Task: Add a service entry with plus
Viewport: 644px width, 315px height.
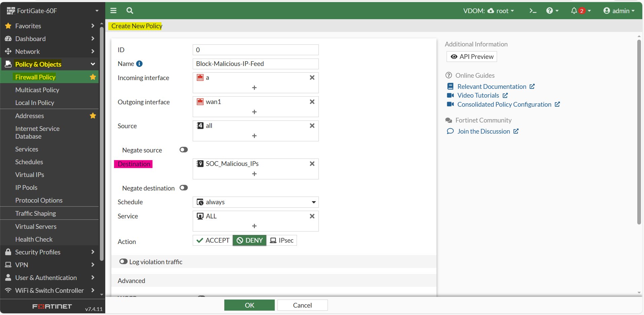Action: click(254, 226)
